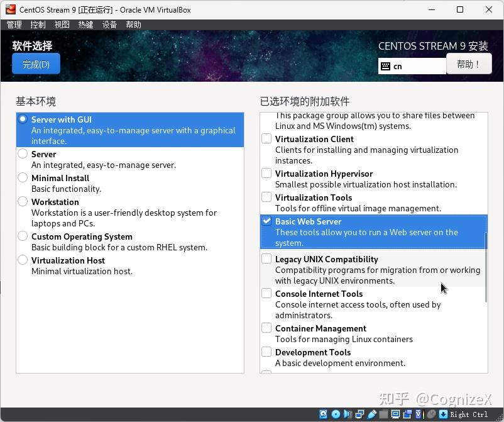Open the hard disk activity icon in status bar
Viewport: 504px width, 422px height.
323,414
